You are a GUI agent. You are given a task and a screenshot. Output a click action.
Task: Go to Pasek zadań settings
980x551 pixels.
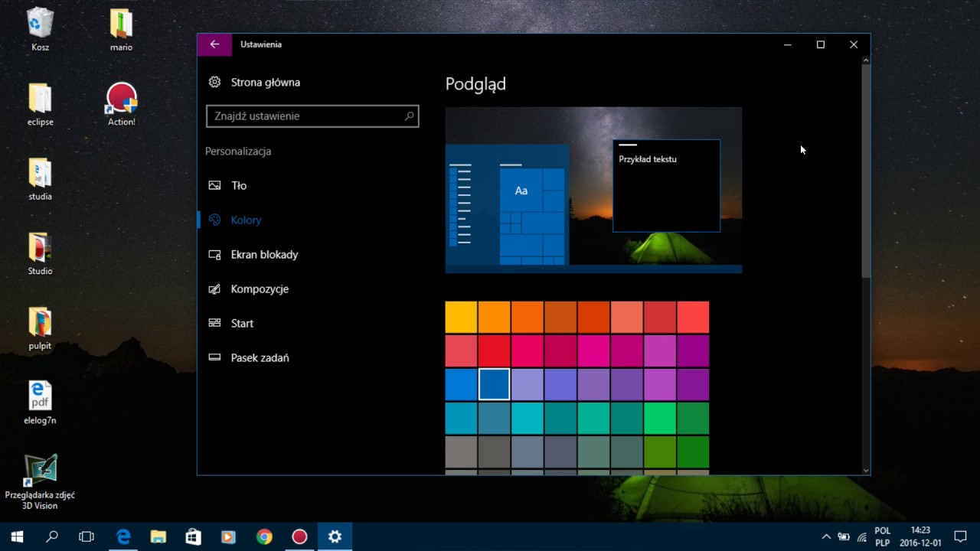(x=249, y=357)
